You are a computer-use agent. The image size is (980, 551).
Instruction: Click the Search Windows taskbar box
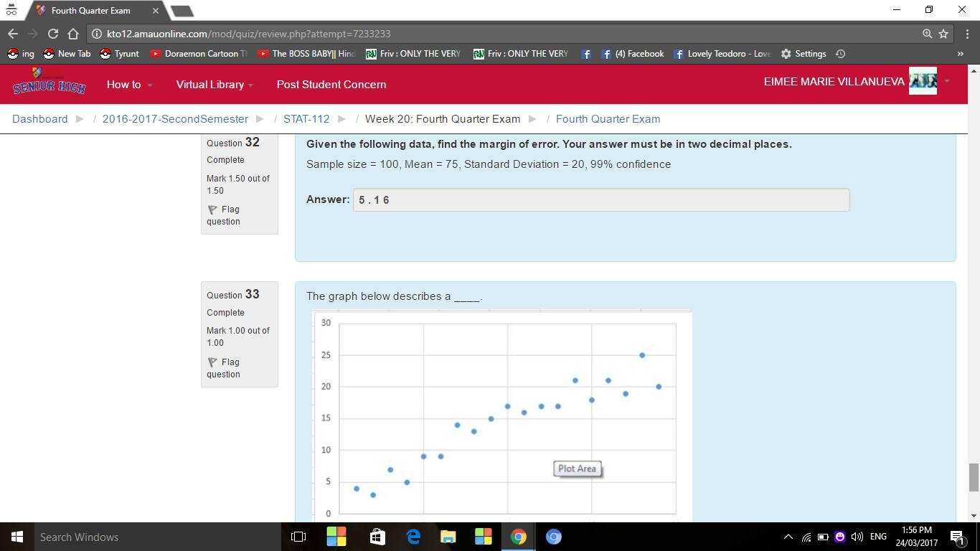pos(158,537)
